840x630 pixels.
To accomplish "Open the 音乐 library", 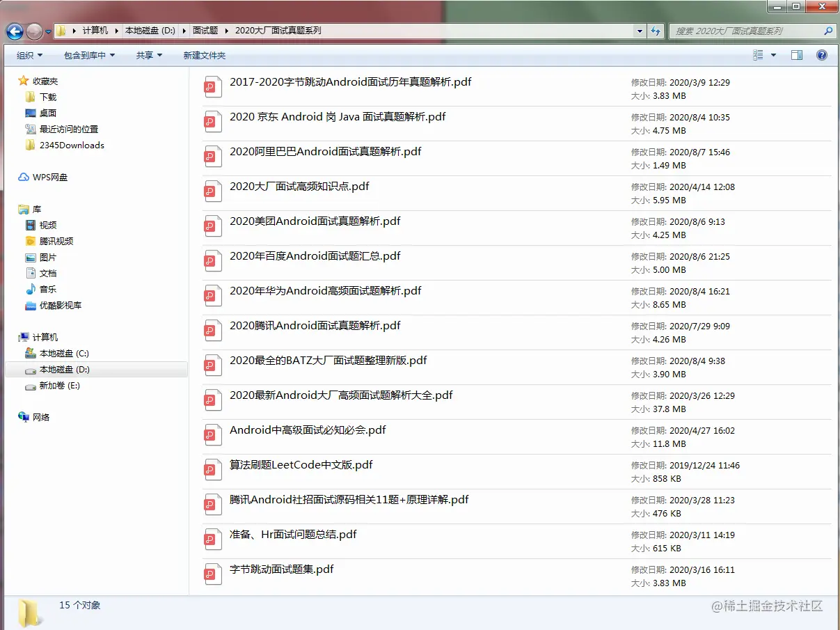I will coord(48,289).
